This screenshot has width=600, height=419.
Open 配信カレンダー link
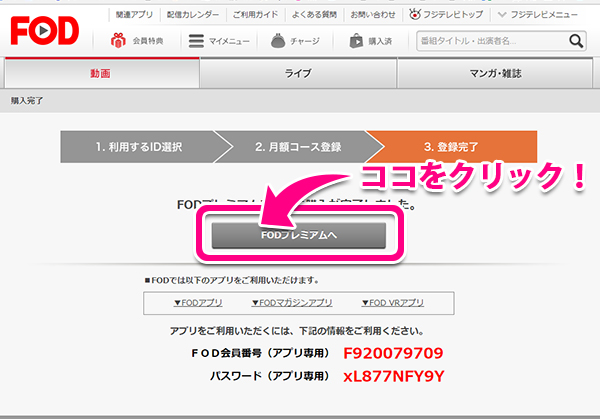point(193,15)
